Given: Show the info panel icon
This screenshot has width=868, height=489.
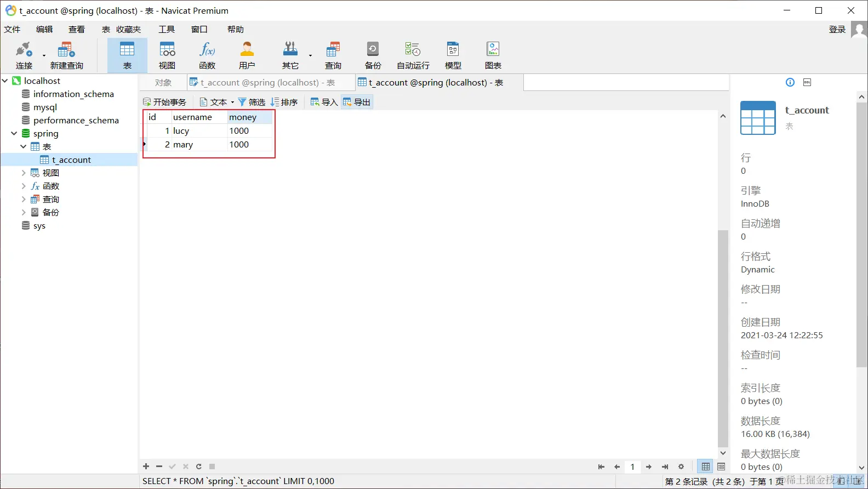Looking at the screenshot, I should 790,82.
